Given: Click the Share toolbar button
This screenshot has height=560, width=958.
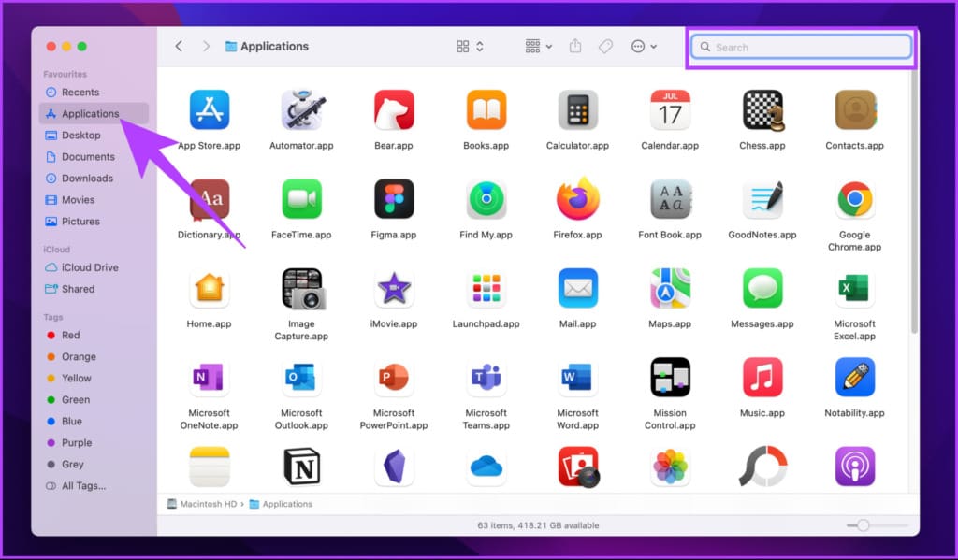Looking at the screenshot, I should click(x=575, y=47).
